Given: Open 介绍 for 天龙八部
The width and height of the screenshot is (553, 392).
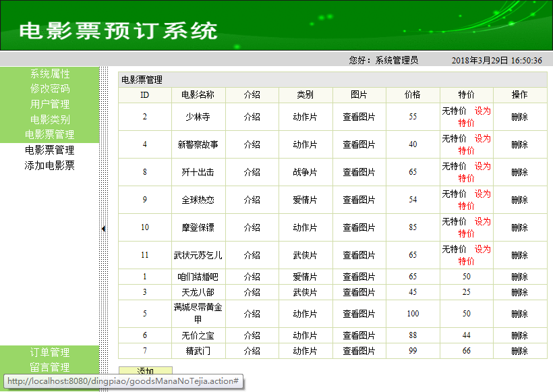Looking at the screenshot, I should (252, 292).
